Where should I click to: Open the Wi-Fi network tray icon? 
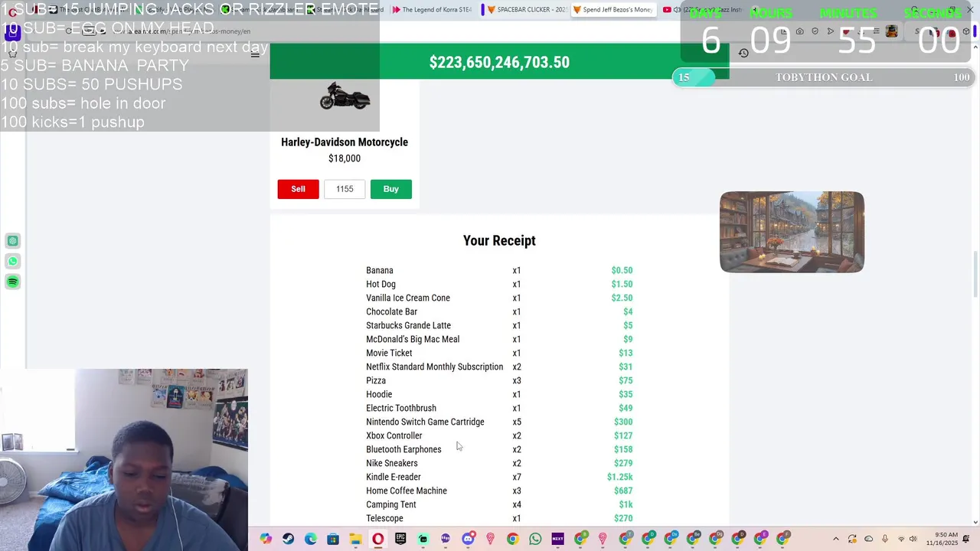900,539
